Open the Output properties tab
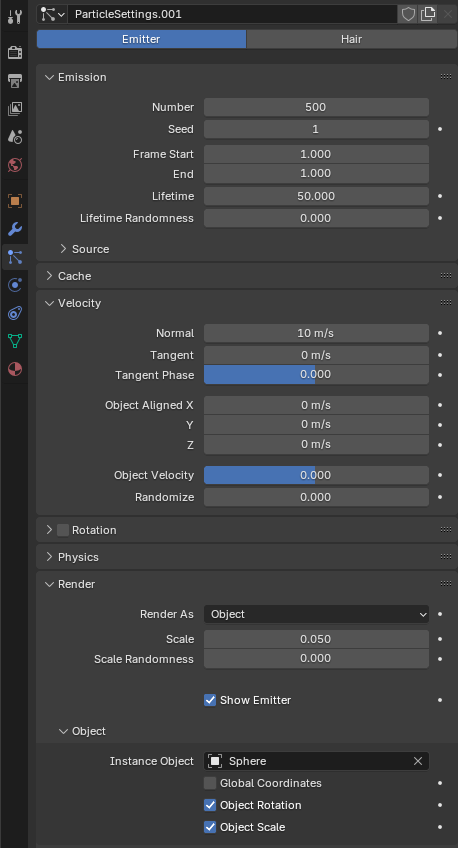Image resolution: width=458 pixels, height=848 pixels. (x=15, y=81)
